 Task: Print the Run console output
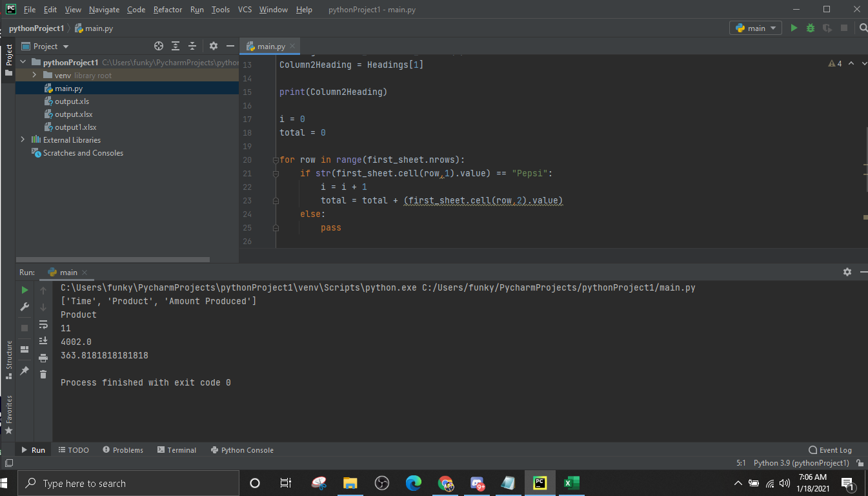(x=43, y=358)
